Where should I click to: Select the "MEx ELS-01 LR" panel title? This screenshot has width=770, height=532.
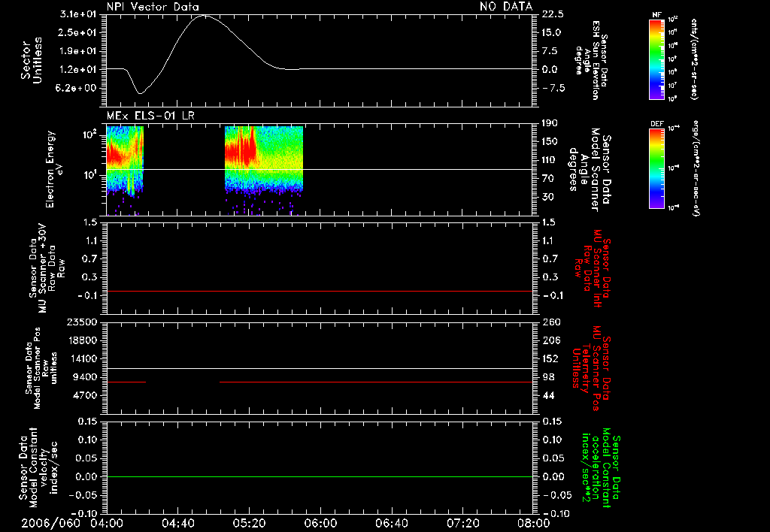pyautogui.click(x=150, y=116)
